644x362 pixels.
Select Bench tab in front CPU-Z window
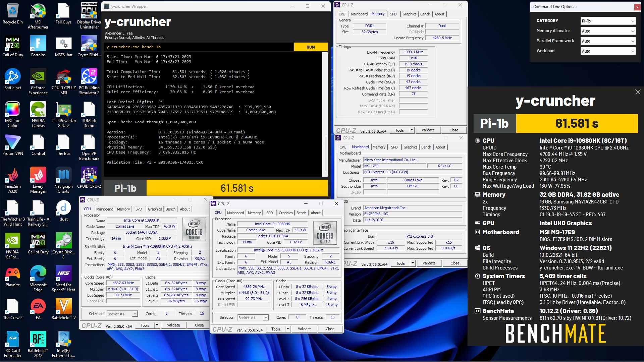(301, 213)
